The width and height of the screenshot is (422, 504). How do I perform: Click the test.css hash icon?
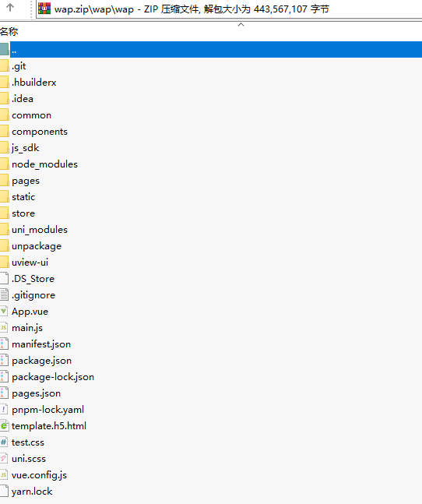click(x=4, y=442)
